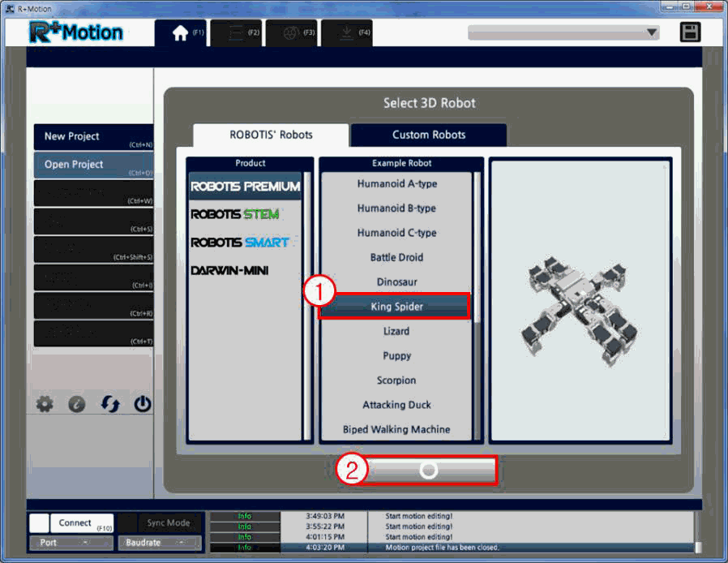Minimize the R+Motion window
The height and width of the screenshot is (563, 728).
point(668,6)
